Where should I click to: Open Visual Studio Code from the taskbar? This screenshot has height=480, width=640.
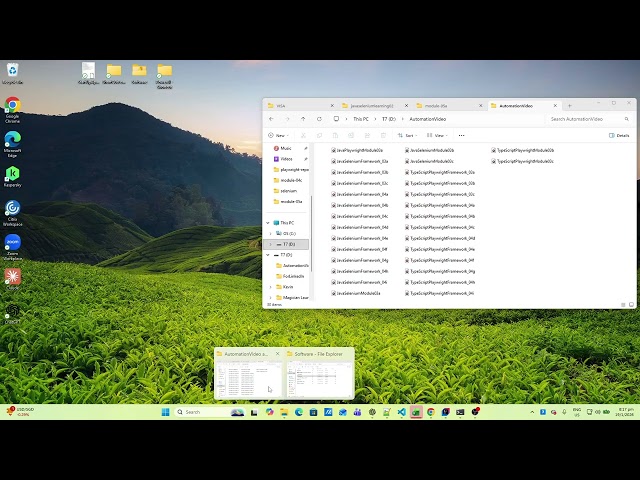402,412
